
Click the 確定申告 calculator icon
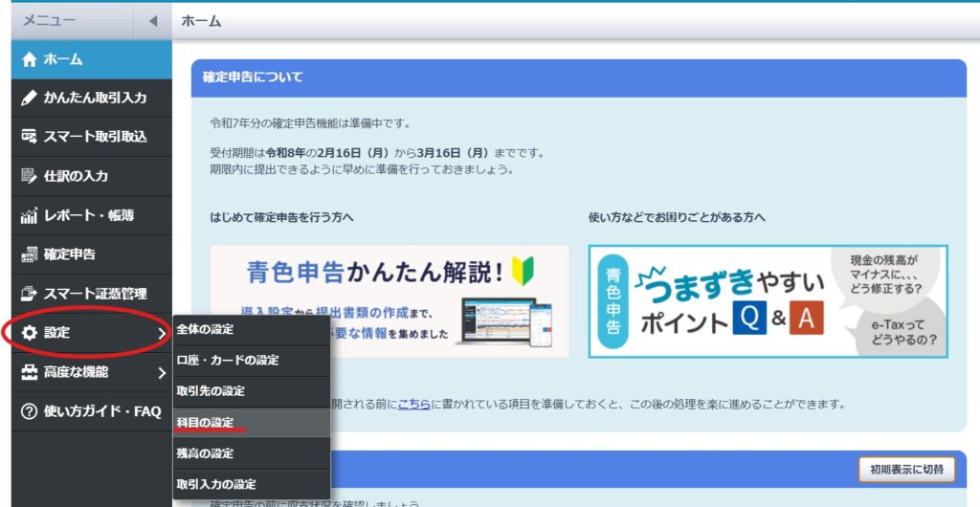(29, 254)
